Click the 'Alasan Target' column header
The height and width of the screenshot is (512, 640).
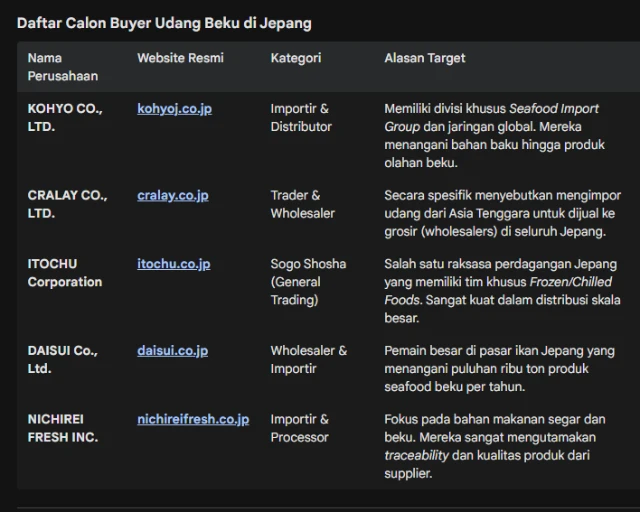click(x=424, y=58)
